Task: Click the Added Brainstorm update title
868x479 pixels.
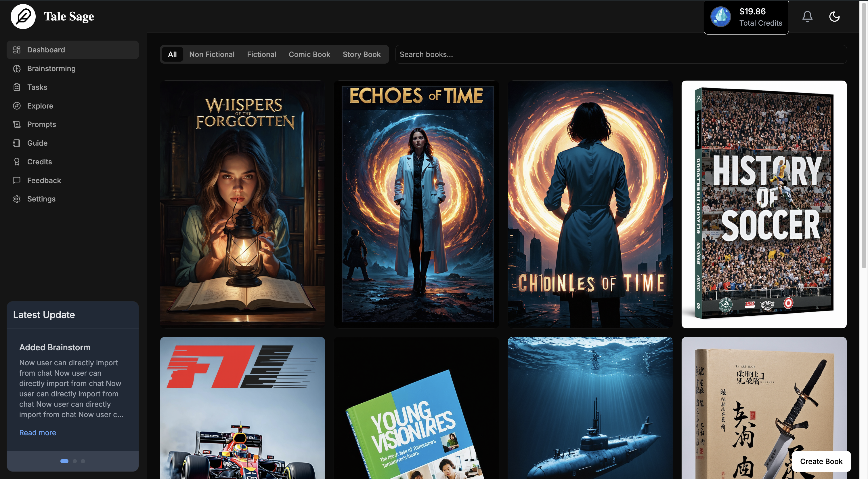Action: 55,347
